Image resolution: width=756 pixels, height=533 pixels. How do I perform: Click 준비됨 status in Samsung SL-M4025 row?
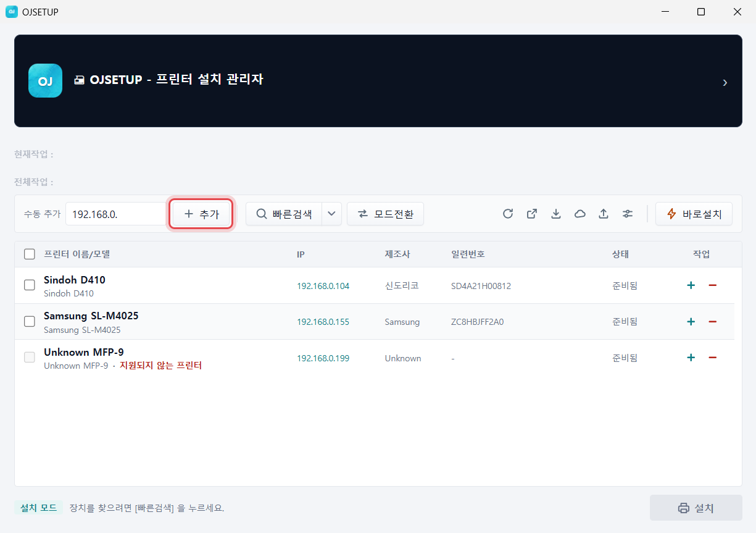click(625, 321)
